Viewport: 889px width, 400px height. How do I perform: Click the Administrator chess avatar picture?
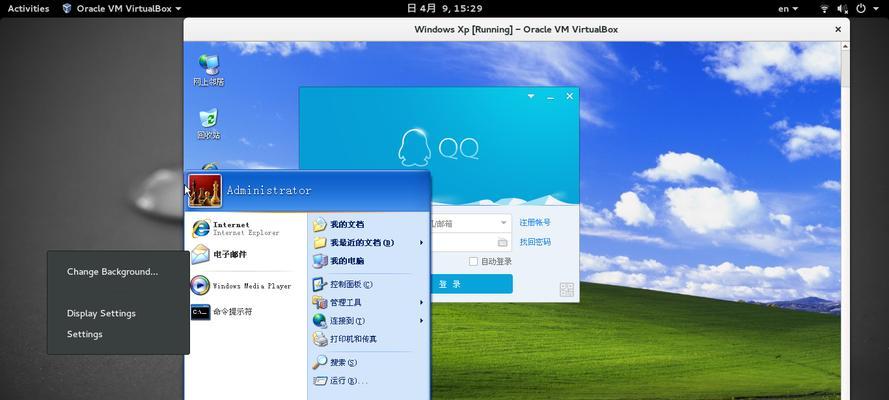click(205, 191)
